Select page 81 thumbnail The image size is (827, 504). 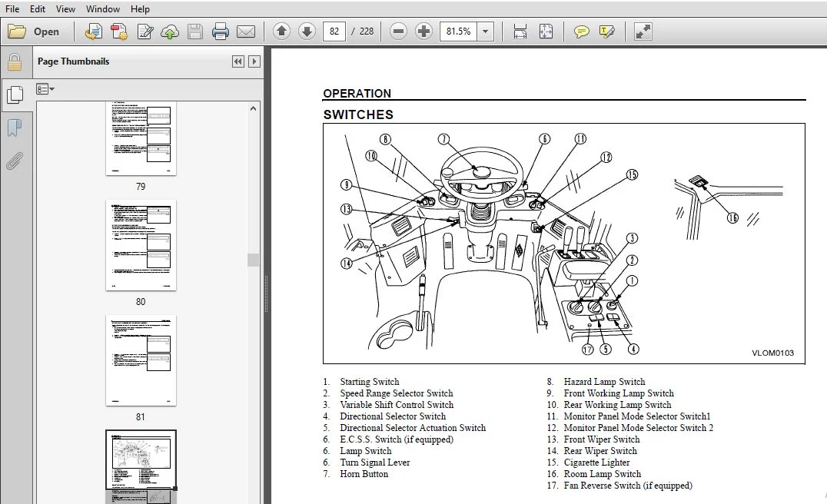click(141, 360)
